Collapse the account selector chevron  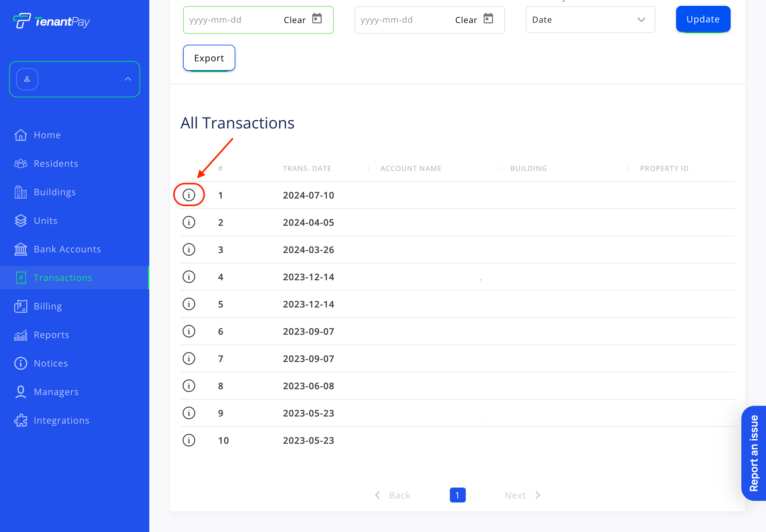click(128, 79)
